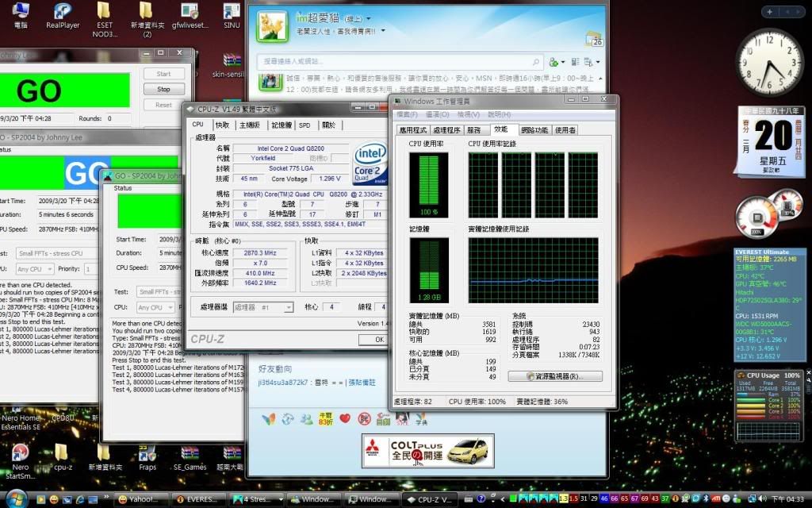Switch to CPU-Z 主機板 tab

(x=250, y=125)
